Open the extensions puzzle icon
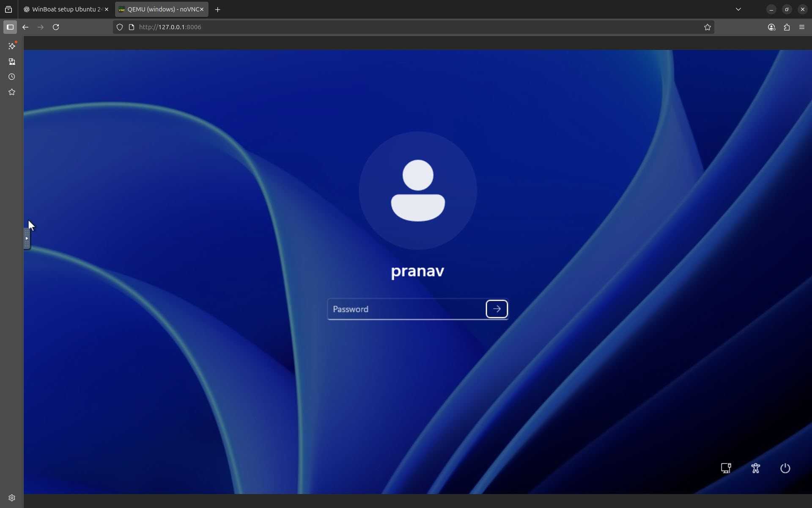The width and height of the screenshot is (812, 508). pyautogui.click(x=787, y=27)
